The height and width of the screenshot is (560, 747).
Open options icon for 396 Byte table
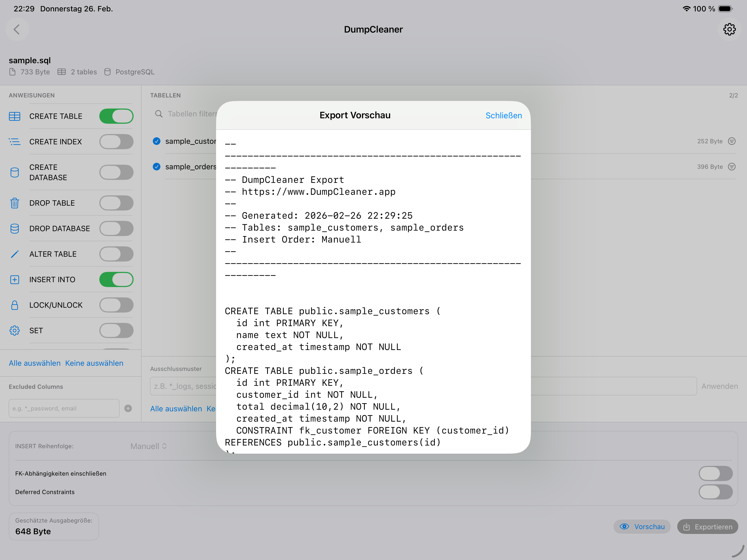pyautogui.click(x=732, y=167)
